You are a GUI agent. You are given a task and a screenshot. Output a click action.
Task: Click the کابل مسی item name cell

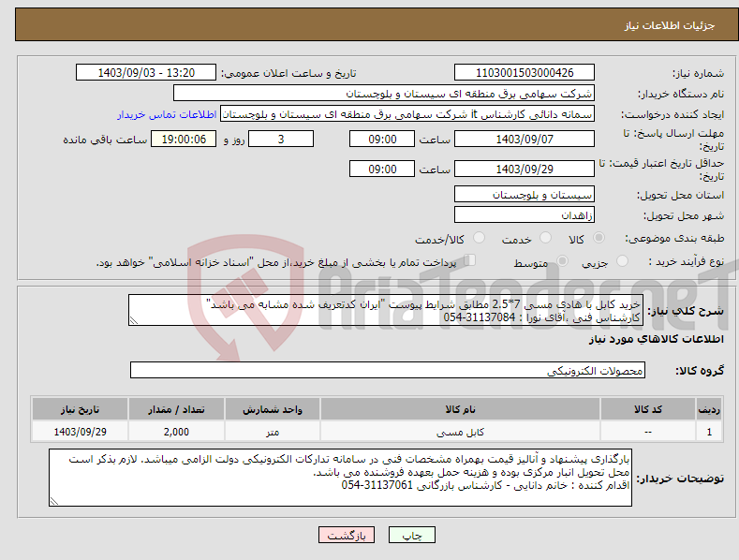(x=460, y=432)
